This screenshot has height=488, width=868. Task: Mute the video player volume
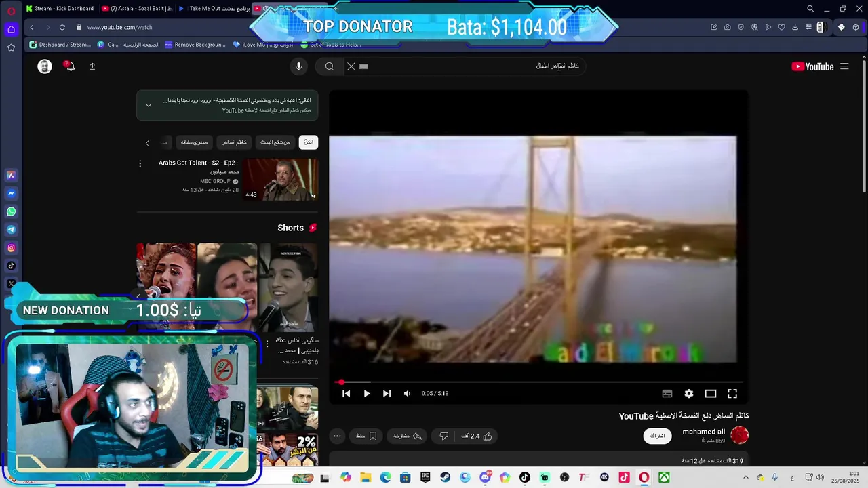click(407, 393)
